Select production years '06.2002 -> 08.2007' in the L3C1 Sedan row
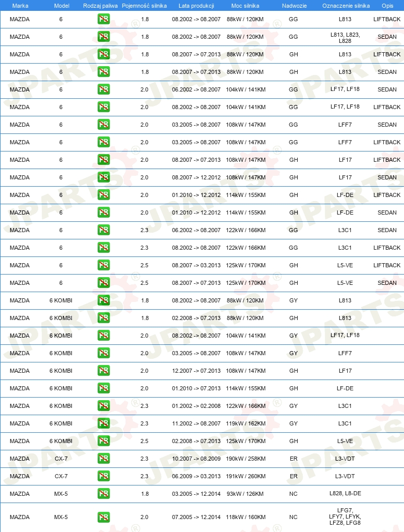 (196, 230)
